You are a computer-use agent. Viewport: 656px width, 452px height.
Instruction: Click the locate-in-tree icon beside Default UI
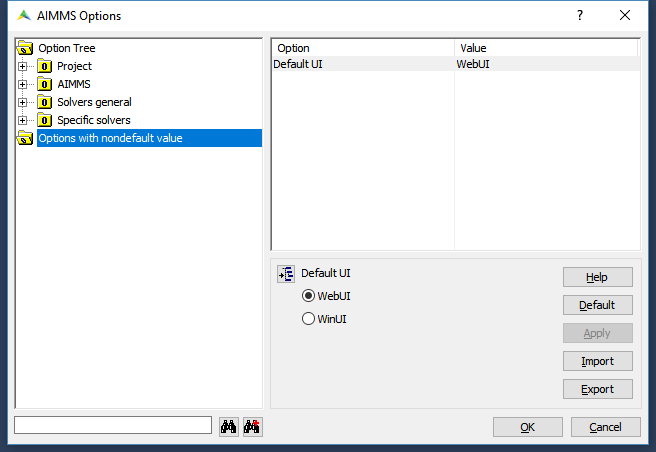pyautogui.click(x=286, y=274)
